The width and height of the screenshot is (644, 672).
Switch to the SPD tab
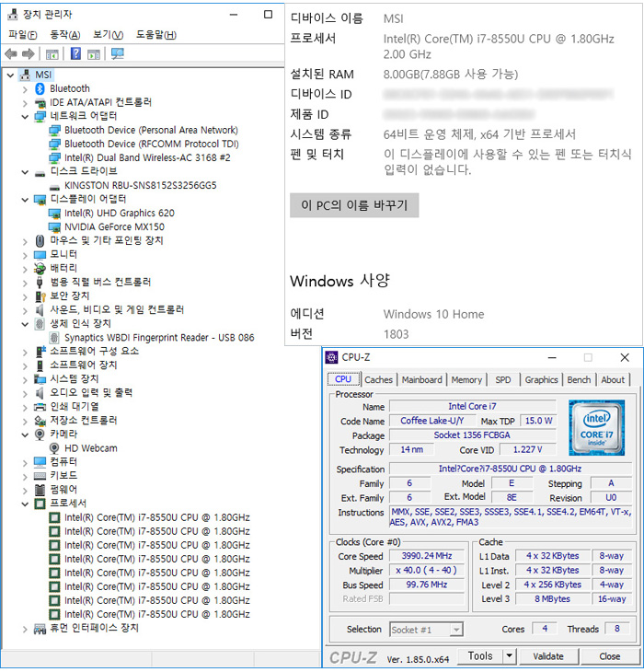coord(503,379)
